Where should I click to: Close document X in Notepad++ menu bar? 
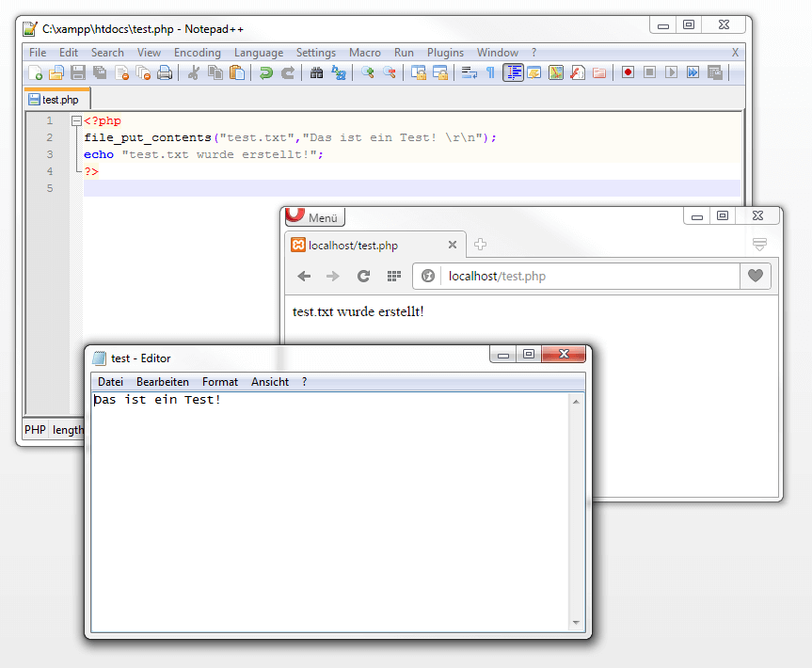point(735,53)
